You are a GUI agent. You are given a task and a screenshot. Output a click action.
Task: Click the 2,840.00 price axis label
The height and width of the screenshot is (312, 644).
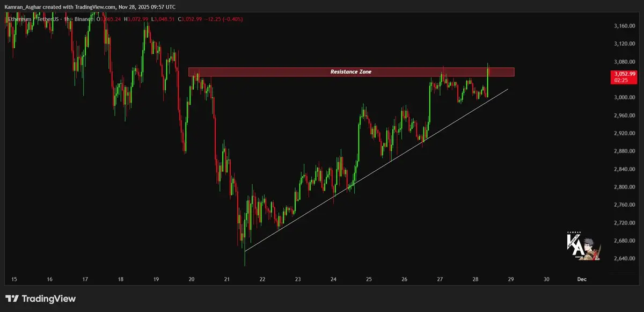pyautogui.click(x=624, y=169)
